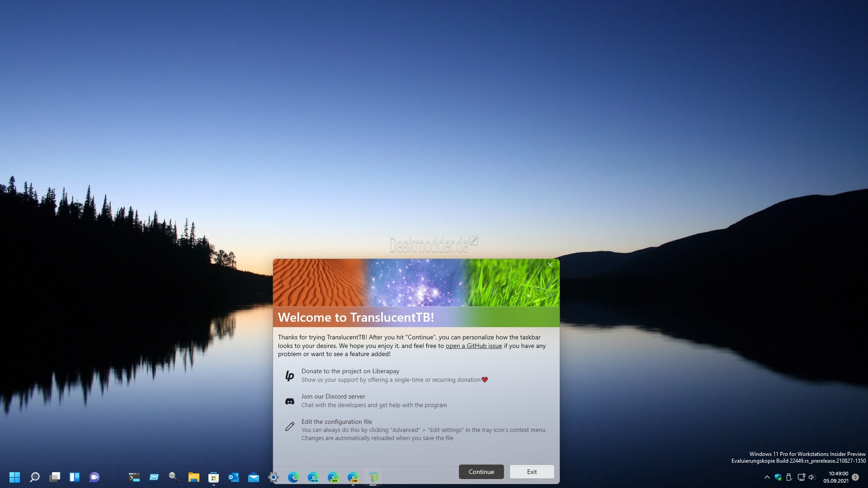This screenshot has height=488, width=868.
Task: Open taskbar Search
Action: (x=35, y=477)
